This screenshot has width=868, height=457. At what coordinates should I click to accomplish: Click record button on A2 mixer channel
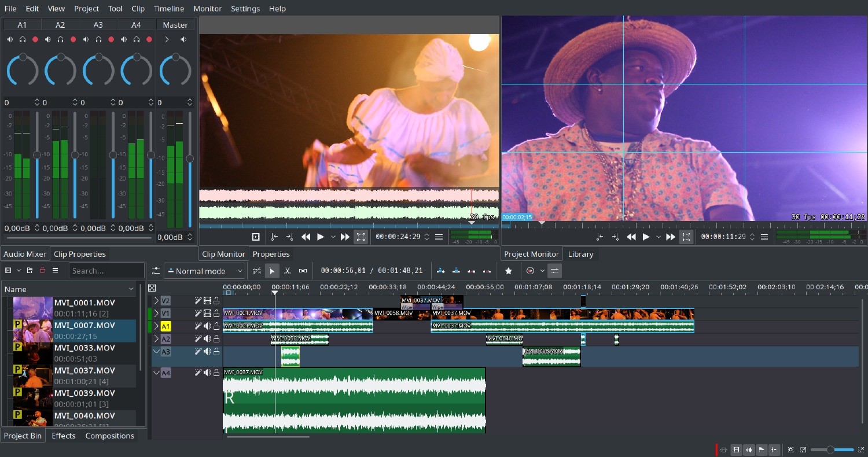(73, 39)
